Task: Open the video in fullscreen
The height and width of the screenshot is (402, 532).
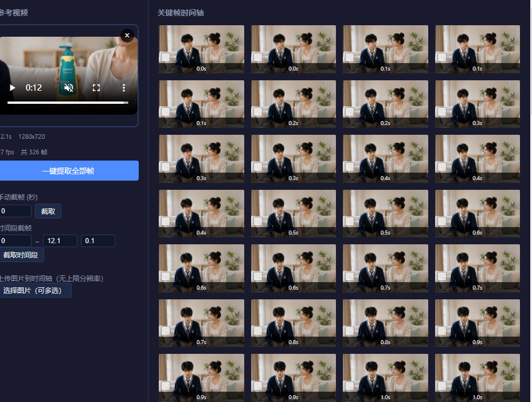Action: (96, 88)
